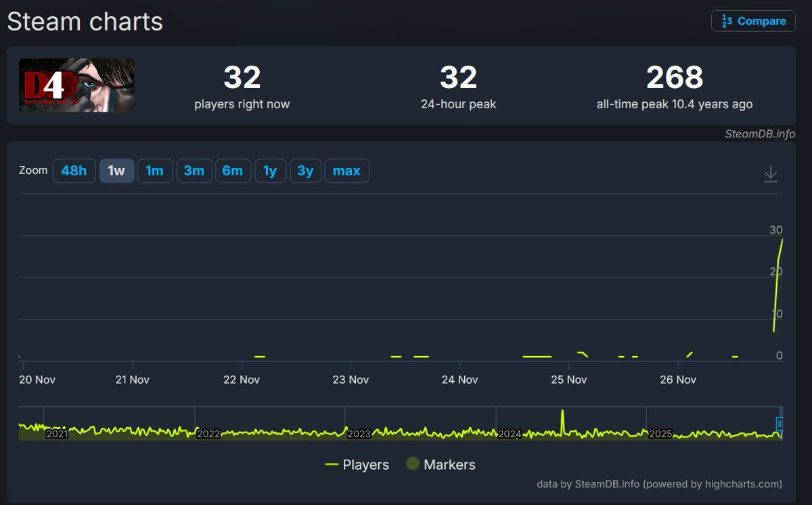Select the 1y zoom option
812x505 pixels.
pyautogui.click(x=270, y=171)
